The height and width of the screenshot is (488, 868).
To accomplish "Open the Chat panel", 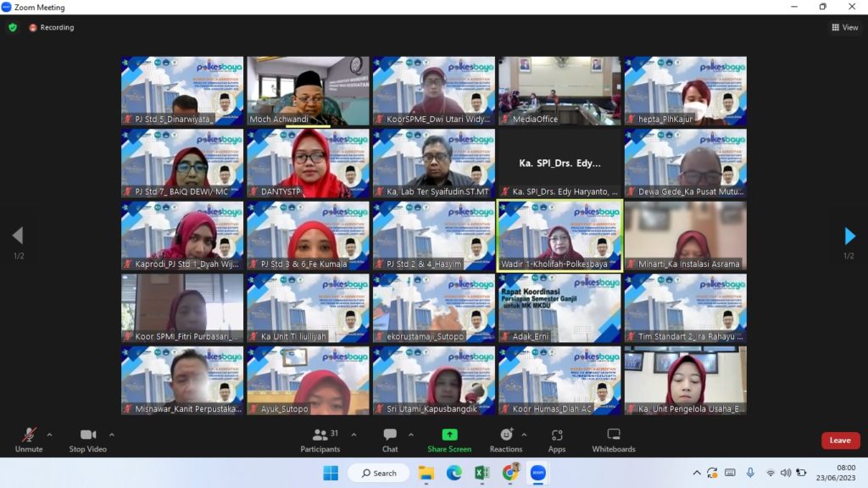I will coord(390,441).
